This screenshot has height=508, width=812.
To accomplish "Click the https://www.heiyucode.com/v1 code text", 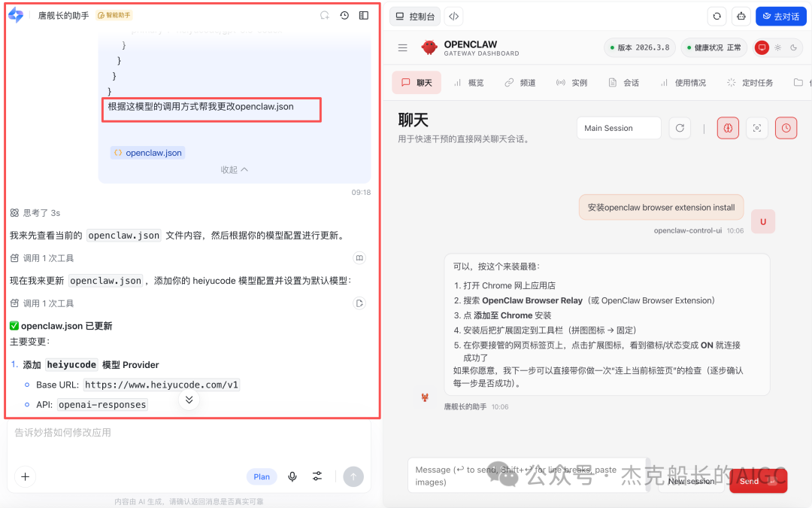I will 161,385.
